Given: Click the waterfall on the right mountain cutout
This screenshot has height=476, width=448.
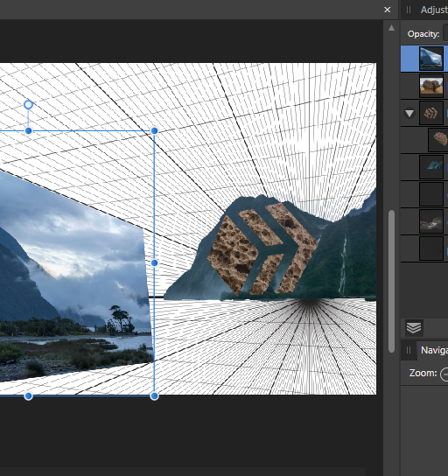Looking at the screenshot, I should 343,266.
